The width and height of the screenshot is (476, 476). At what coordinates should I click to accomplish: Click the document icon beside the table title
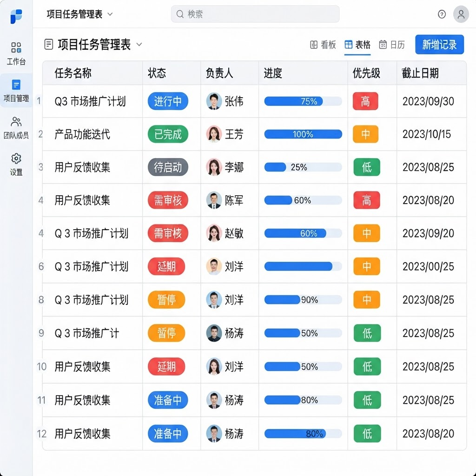point(48,44)
